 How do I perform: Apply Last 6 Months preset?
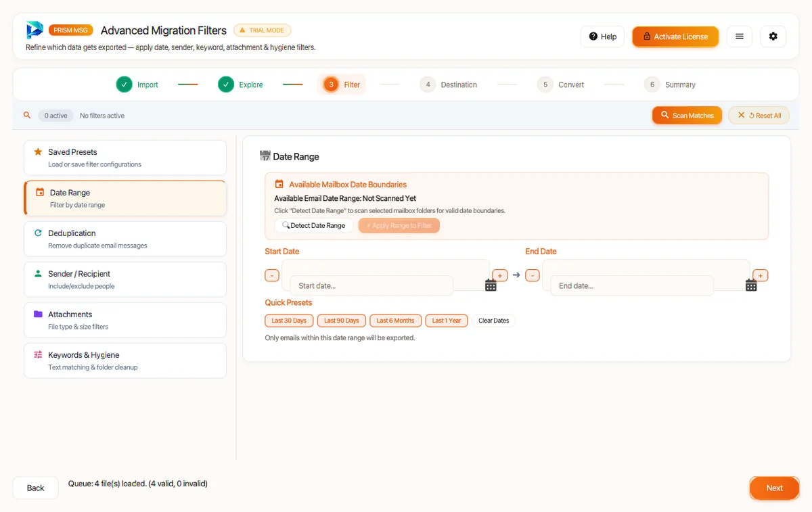click(395, 321)
